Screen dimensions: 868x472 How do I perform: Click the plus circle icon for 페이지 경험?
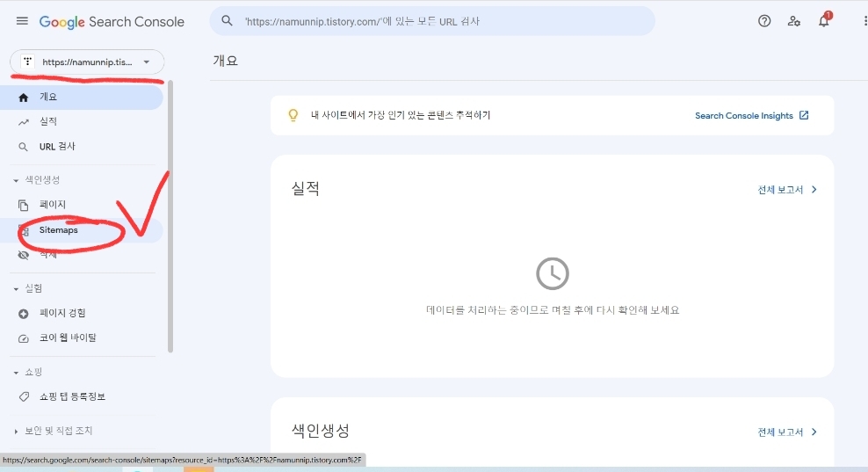[23, 314]
